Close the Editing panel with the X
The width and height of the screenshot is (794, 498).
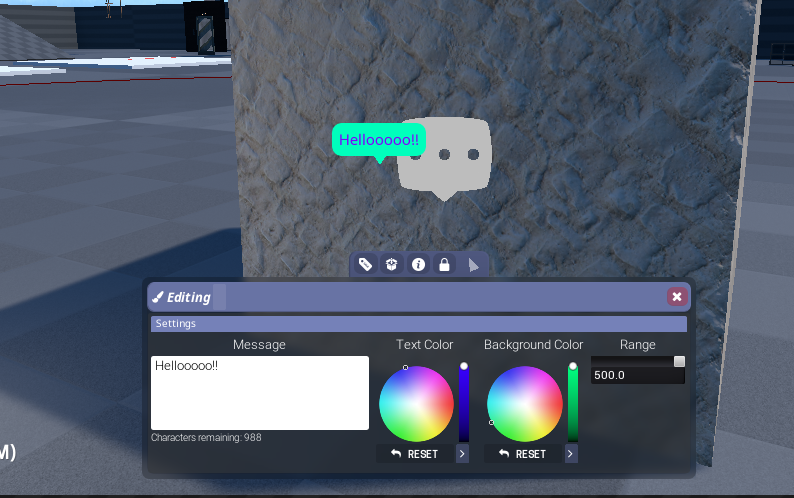pos(677,297)
